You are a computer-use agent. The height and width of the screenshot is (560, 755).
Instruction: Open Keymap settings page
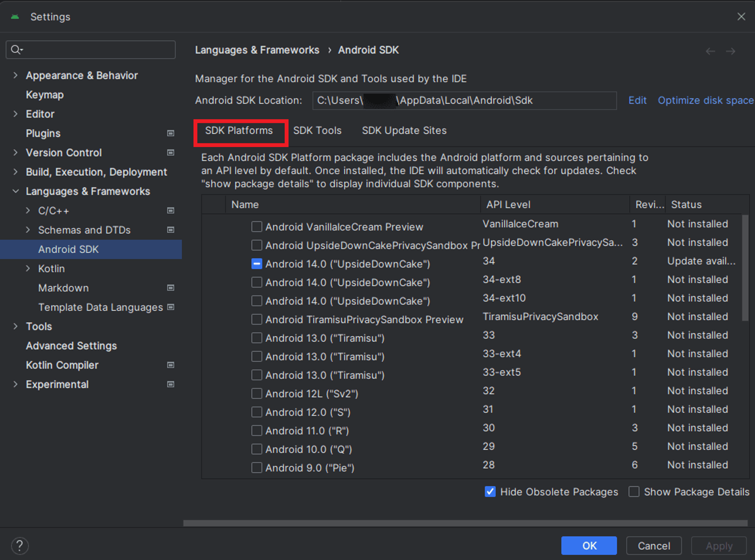[x=45, y=95]
